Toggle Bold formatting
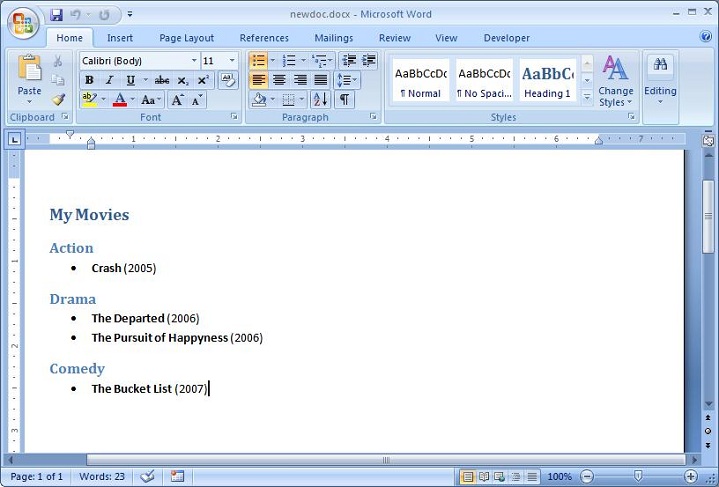This screenshot has width=719, height=487. point(89,80)
